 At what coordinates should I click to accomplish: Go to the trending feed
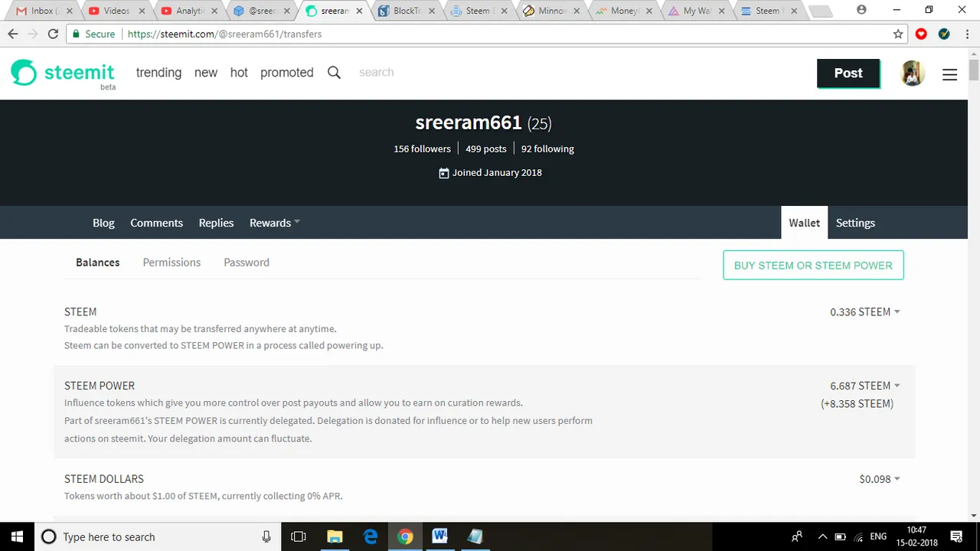tap(158, 73)
